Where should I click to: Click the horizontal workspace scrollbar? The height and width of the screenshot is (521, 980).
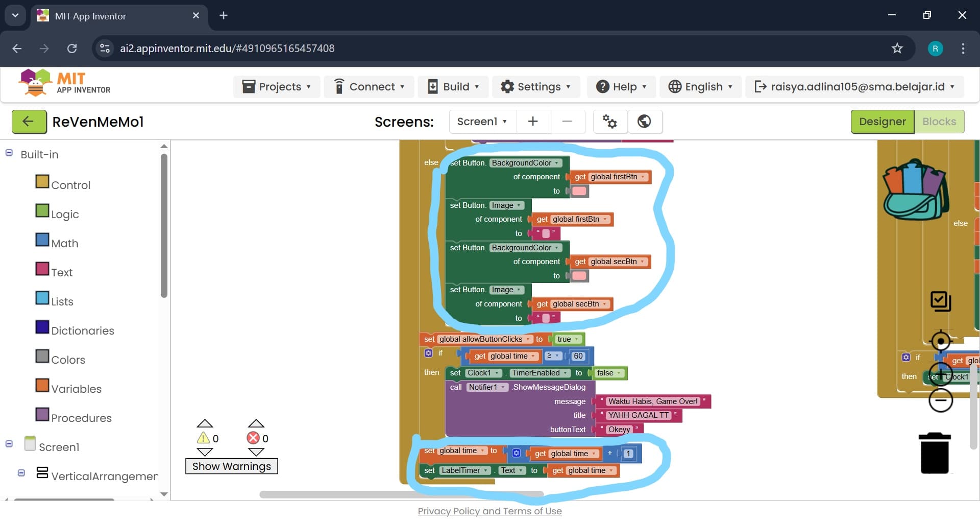pyautogui.click(x=401, y=494)
